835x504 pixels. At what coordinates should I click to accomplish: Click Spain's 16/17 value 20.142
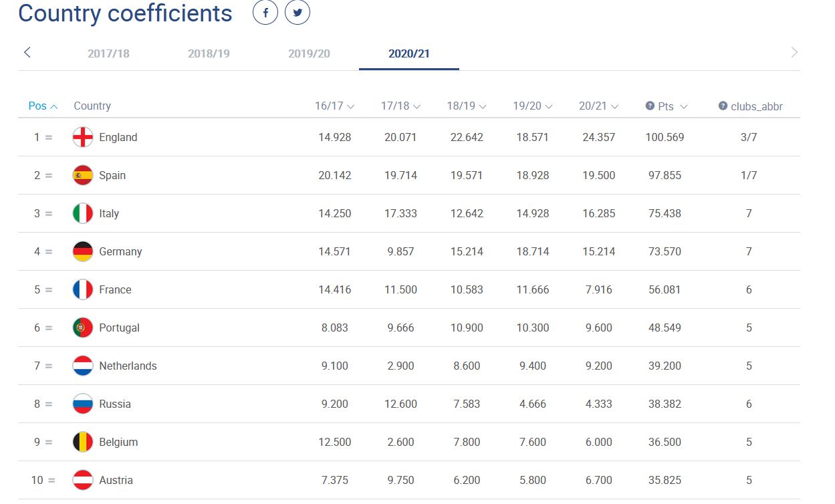[334, 175]
